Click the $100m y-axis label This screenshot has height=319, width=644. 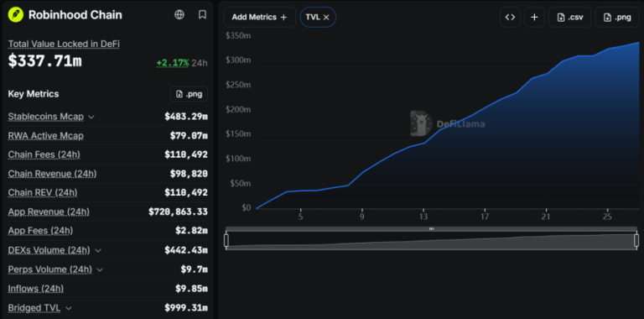click(238, 159)
